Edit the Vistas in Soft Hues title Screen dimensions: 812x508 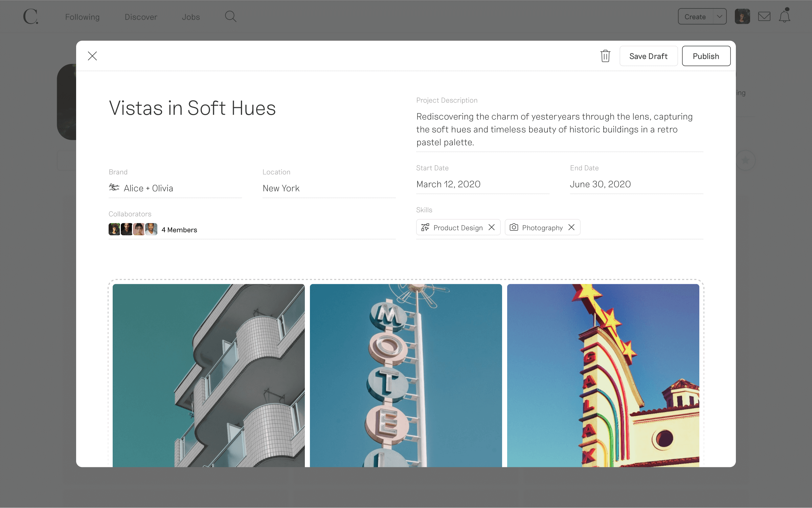[x=192, y=108]
